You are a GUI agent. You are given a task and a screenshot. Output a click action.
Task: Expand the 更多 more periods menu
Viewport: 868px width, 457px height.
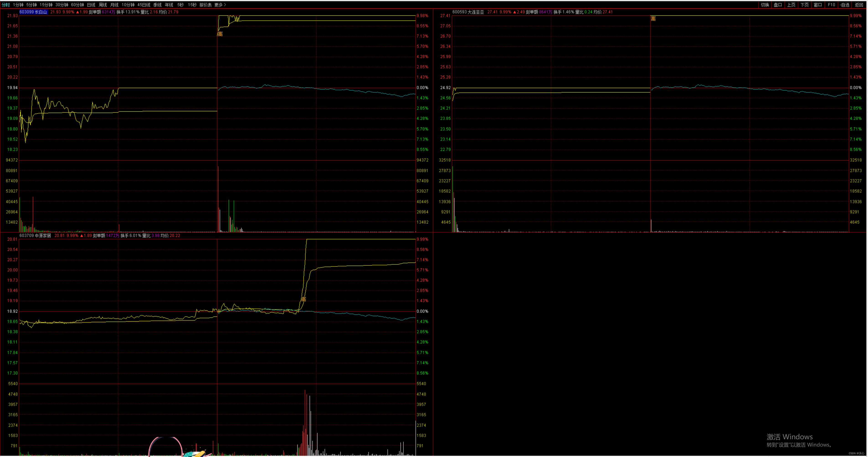point(220,5)
